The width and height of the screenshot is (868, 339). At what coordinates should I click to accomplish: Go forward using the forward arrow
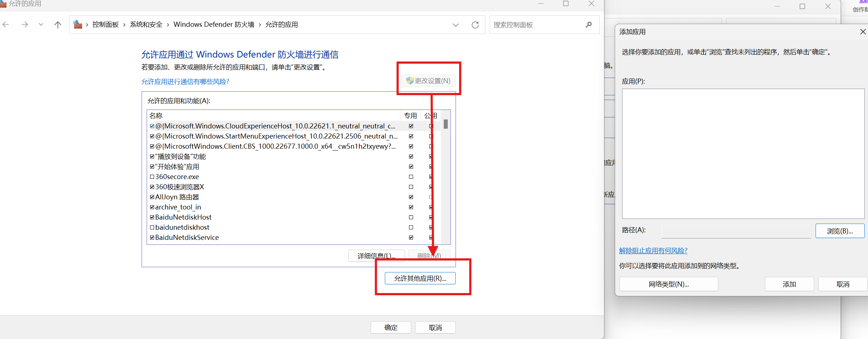tap(25, 25)
